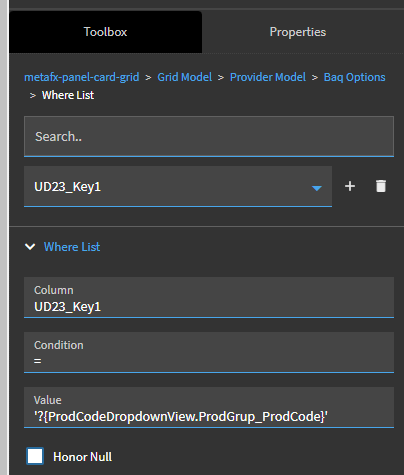
Task: Add a new Where List entry
Action: pyautogui.click(x=350, y=186)
